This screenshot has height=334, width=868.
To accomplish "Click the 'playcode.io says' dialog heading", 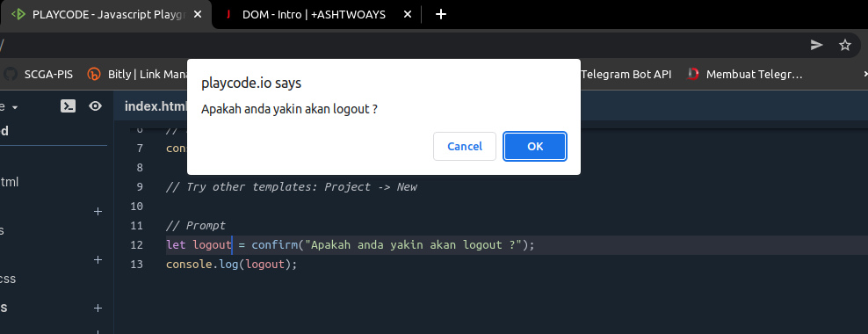I will coord(251,83).
